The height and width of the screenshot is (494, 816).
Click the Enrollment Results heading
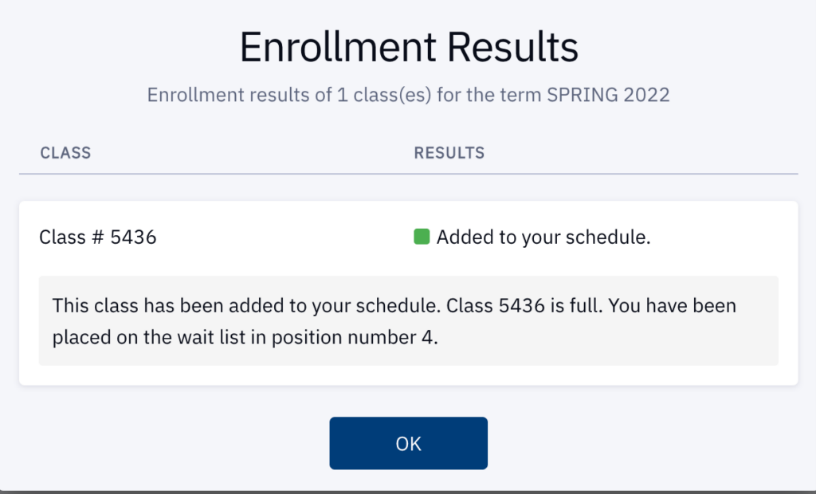click(x=408, y=48)
